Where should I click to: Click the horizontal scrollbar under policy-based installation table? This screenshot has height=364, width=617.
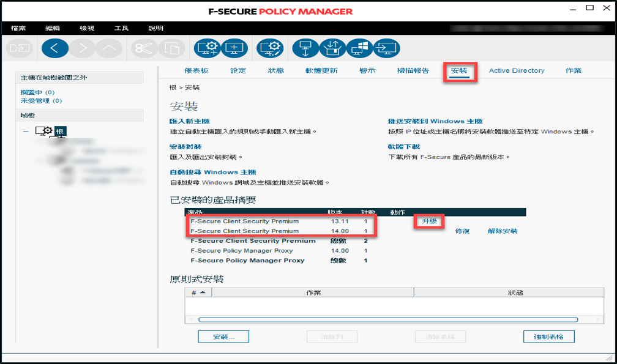click(x=387, y=319)
